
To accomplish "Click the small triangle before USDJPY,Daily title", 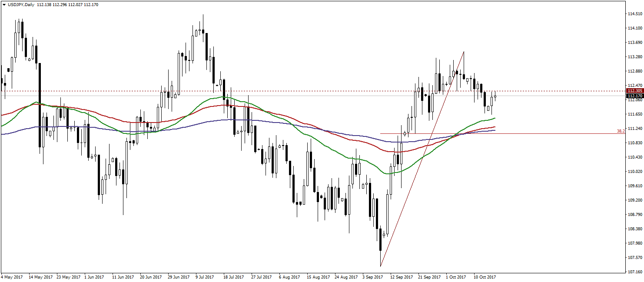I will coord(3,4).
